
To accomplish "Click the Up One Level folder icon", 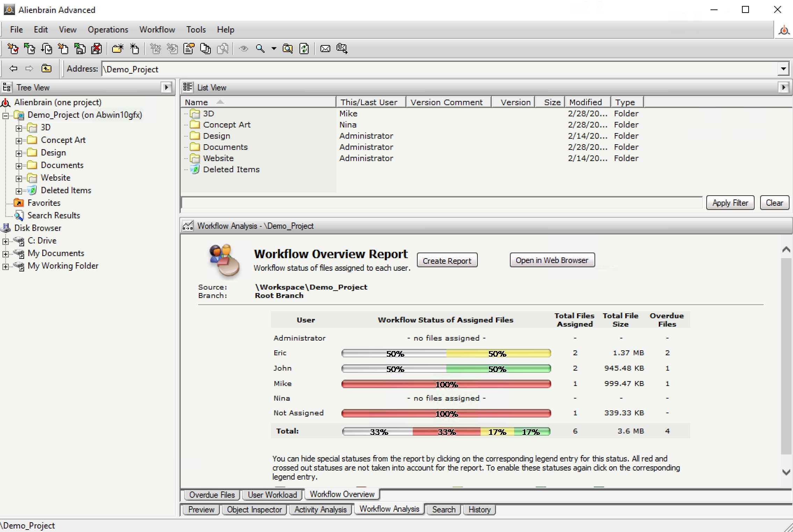I will (x=46, y=68).
